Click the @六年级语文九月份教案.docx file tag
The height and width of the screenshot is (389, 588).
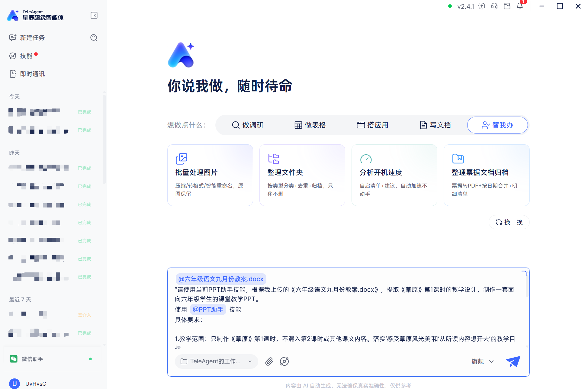pos(221,279)
